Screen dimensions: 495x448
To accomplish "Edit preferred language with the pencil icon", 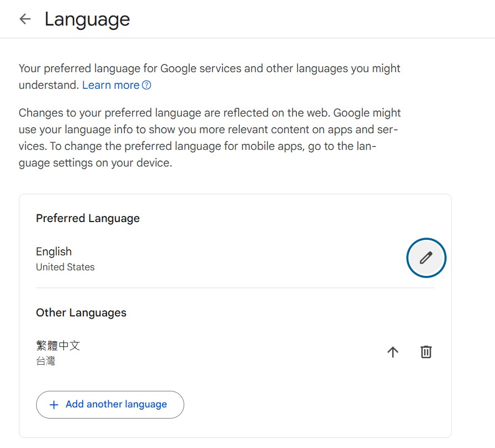I will [426, 258].
